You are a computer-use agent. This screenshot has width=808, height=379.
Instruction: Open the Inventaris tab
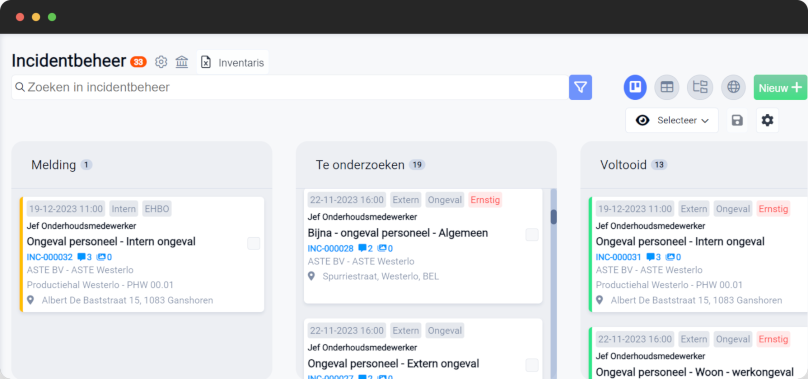click(233, 62)
